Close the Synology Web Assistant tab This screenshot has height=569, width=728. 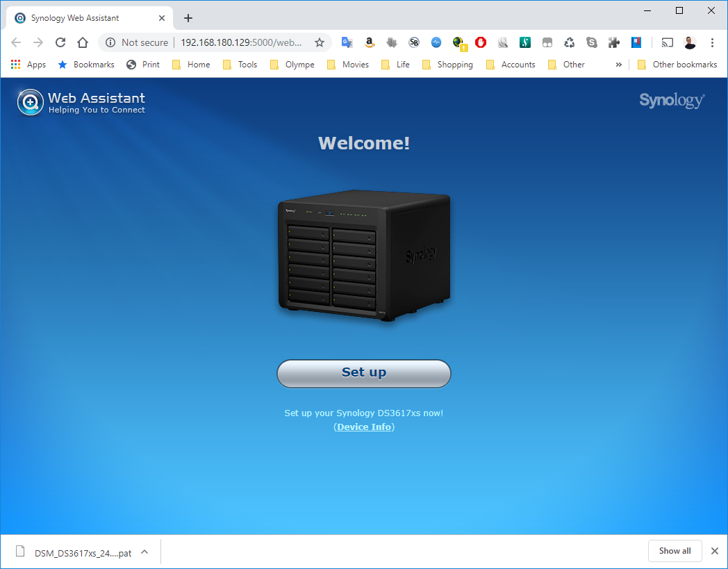(x=162, y=18)
